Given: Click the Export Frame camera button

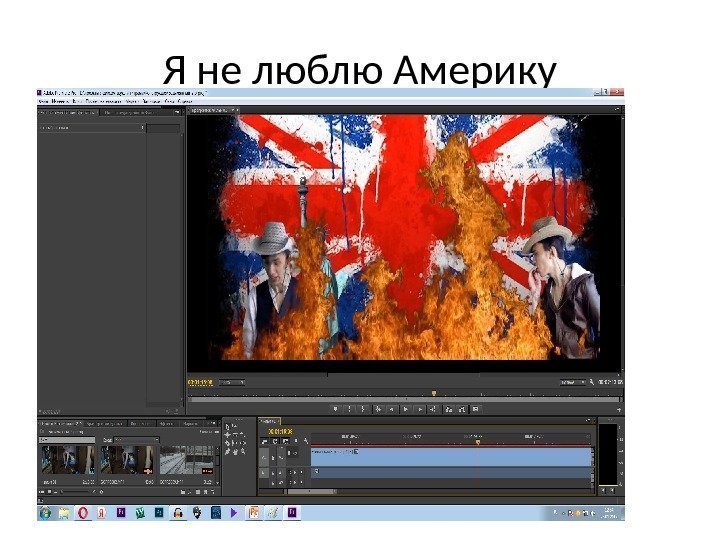Looking at the screenshot, I should pos(475,409).
